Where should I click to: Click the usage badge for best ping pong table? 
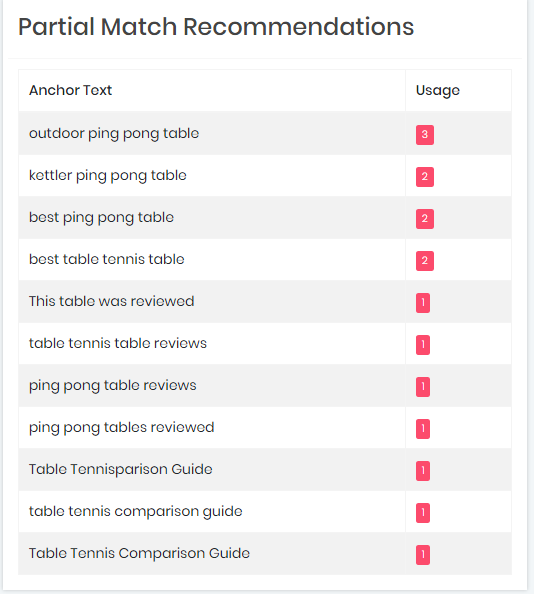[425, 219]
